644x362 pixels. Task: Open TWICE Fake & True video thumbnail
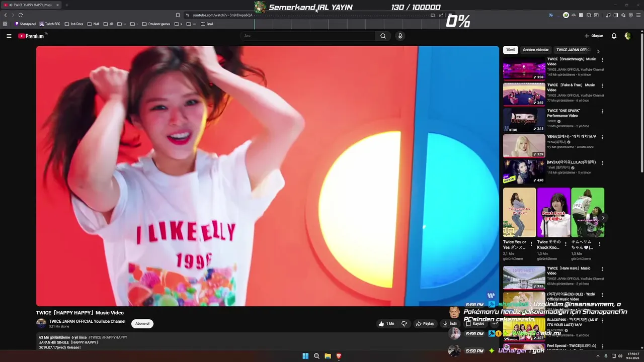[x=524, y=94]
